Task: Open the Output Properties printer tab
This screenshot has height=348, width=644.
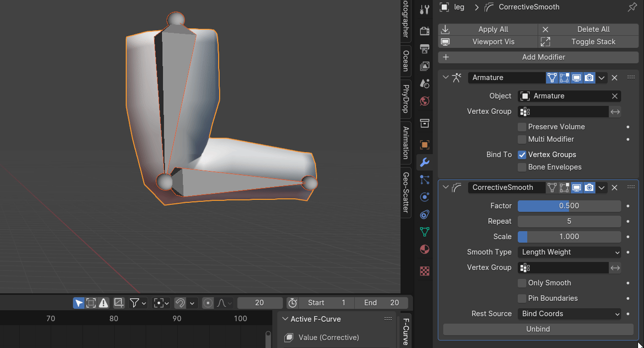Action: coord(424,48)
